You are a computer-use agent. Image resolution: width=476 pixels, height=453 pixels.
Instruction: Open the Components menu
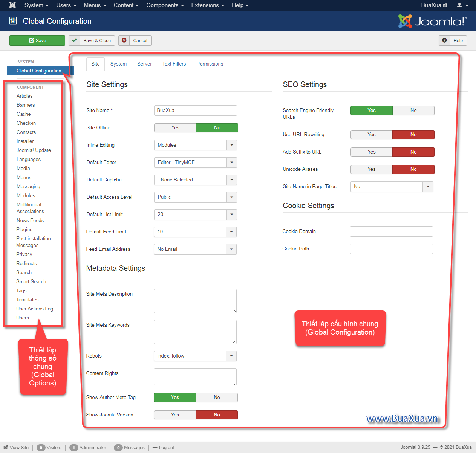[165, 5]
